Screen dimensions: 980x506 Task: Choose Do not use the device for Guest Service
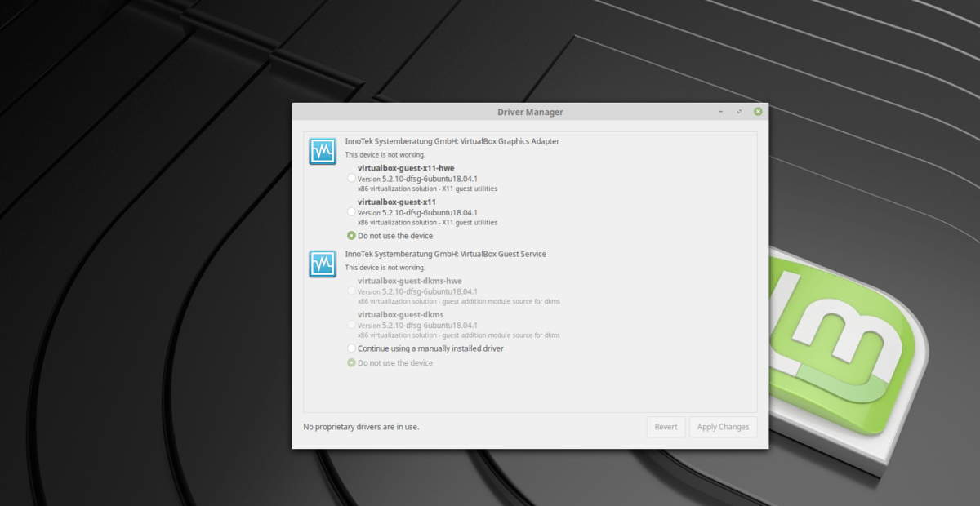coord(351,363)
